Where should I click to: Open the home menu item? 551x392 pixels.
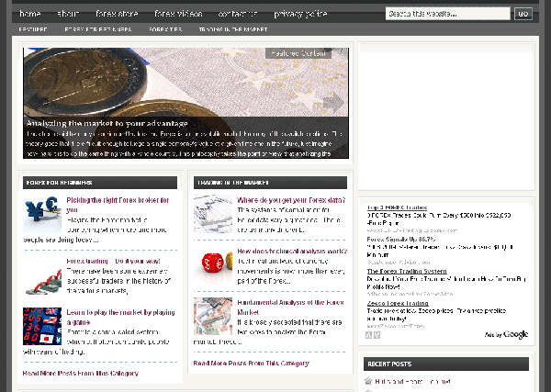(30, 14)
